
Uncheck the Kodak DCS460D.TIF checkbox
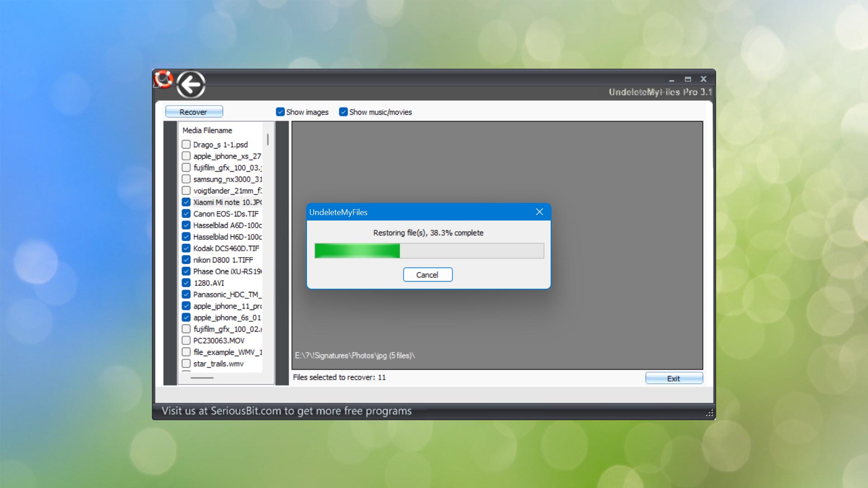pyautogui.click(x=186, y=248)
